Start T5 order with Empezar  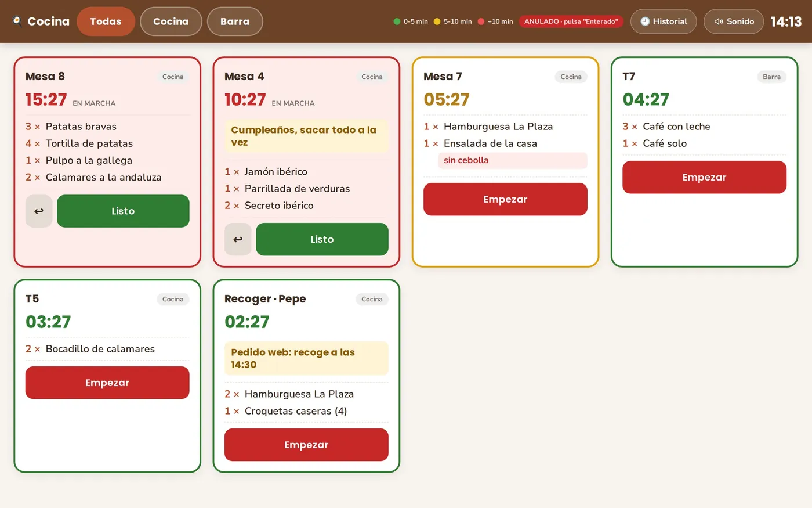[x=107, y=383]
